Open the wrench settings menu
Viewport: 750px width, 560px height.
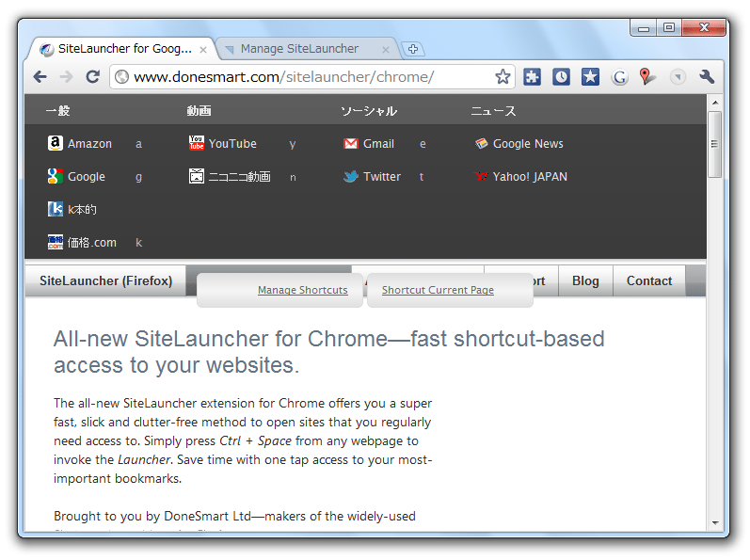707,76
